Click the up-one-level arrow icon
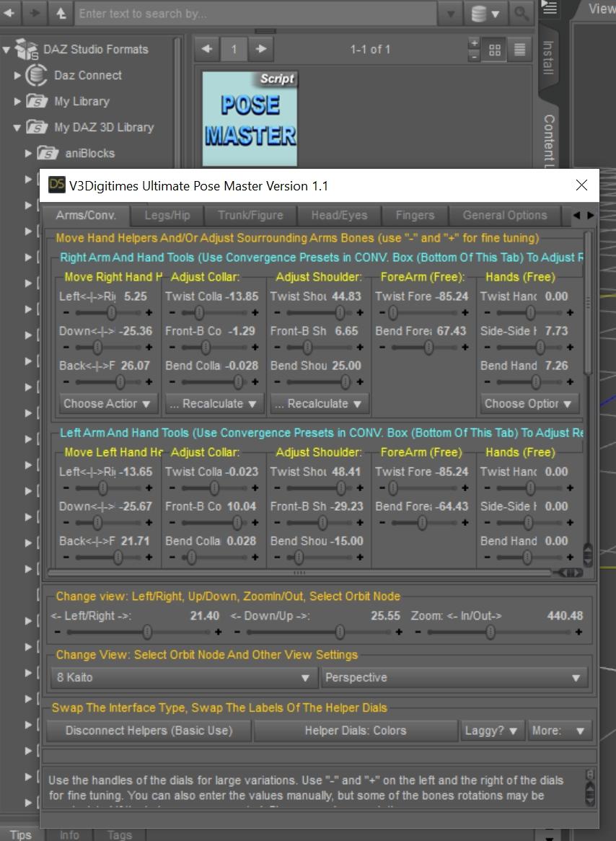 60,14
